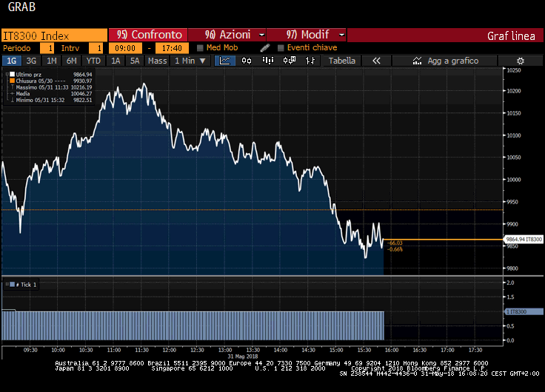Click the -66.03 change value label
This screenshot has height=392, width=545.
(x=395, y=243)
